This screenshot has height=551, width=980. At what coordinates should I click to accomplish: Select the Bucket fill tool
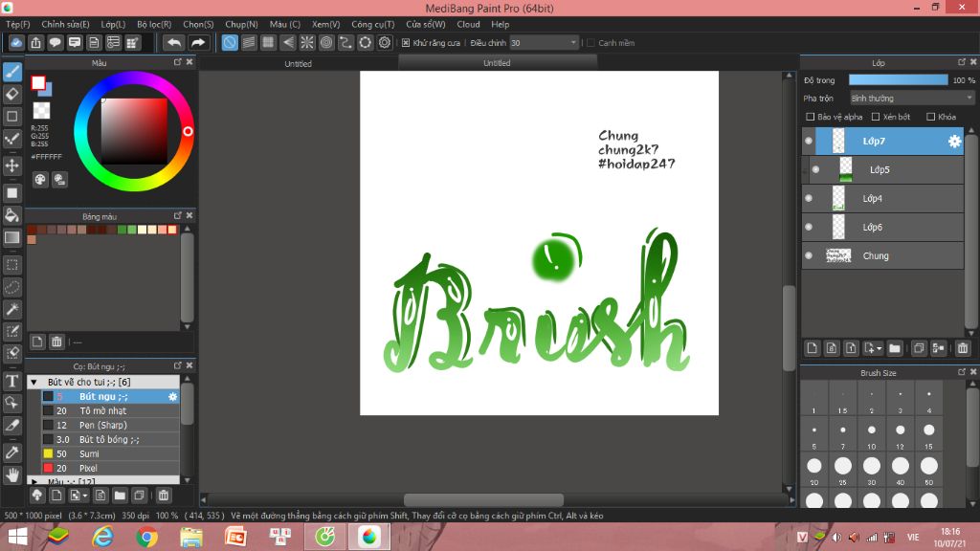tap(11, 215)
